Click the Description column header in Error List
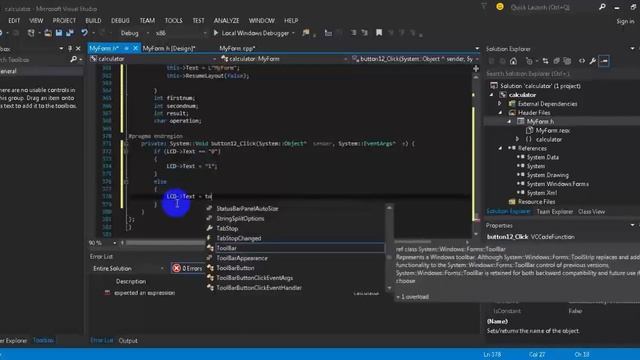Image resolution: width=640 pixels, height=360 pixels. [131, 281]
